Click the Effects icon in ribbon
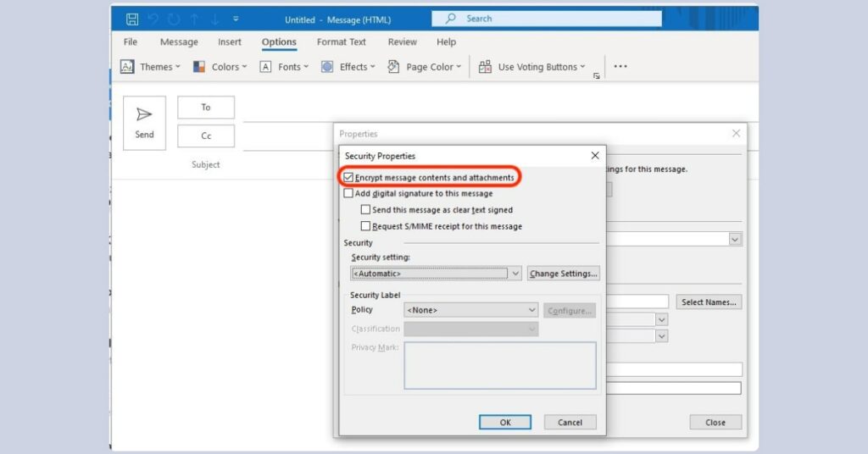Image resolution: width=868 pixels, height=454 pixels. (327, 67)
